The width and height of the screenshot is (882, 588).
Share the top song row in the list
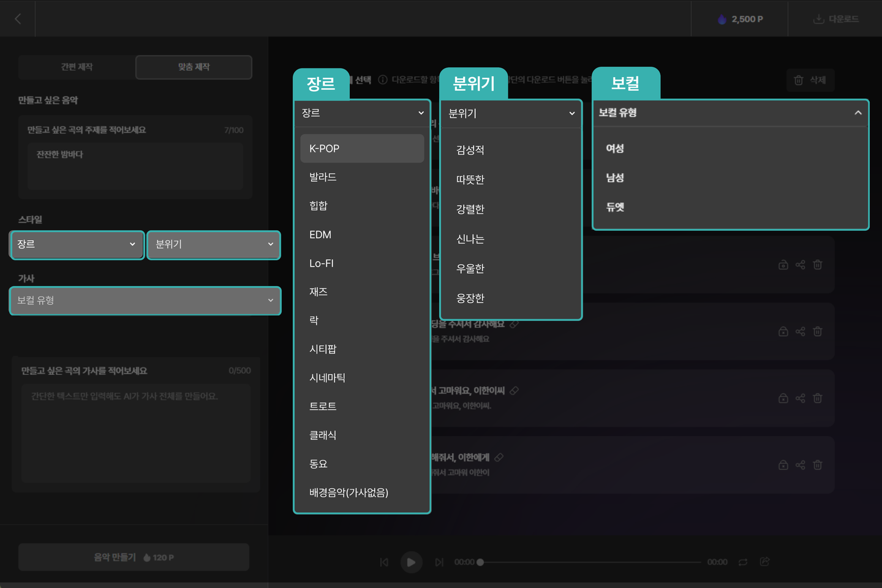(801, 265)
